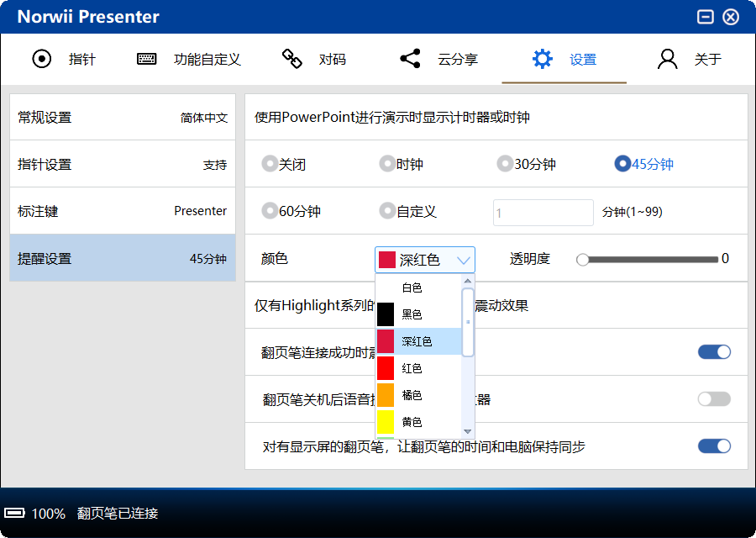Open 指针设置 in the sidebar

(123, 164)
